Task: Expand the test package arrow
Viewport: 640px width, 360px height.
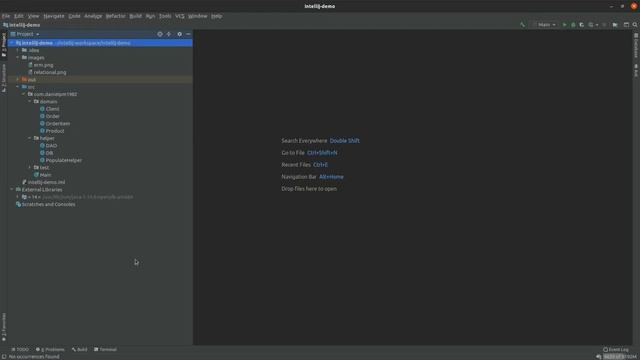Action: point(29,168)
